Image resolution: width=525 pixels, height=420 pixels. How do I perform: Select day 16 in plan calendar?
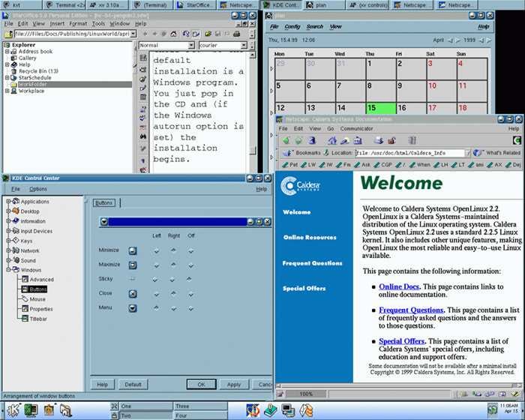click(x=410, y=108)
